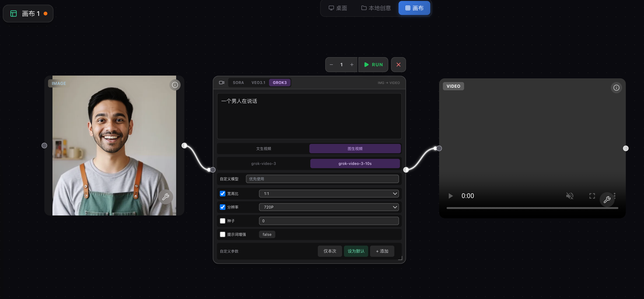
Task: Enter fullscreen on the video player
Action: [592, 196]
